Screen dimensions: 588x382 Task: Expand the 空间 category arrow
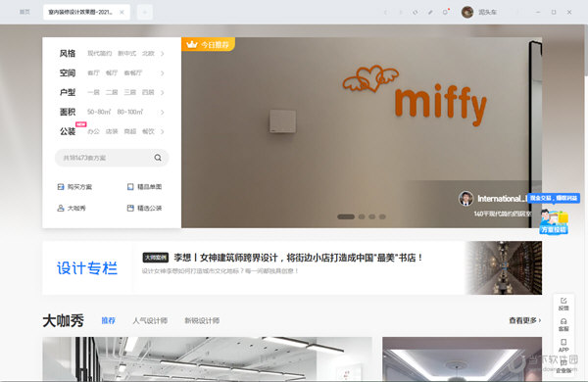(163, 73)
